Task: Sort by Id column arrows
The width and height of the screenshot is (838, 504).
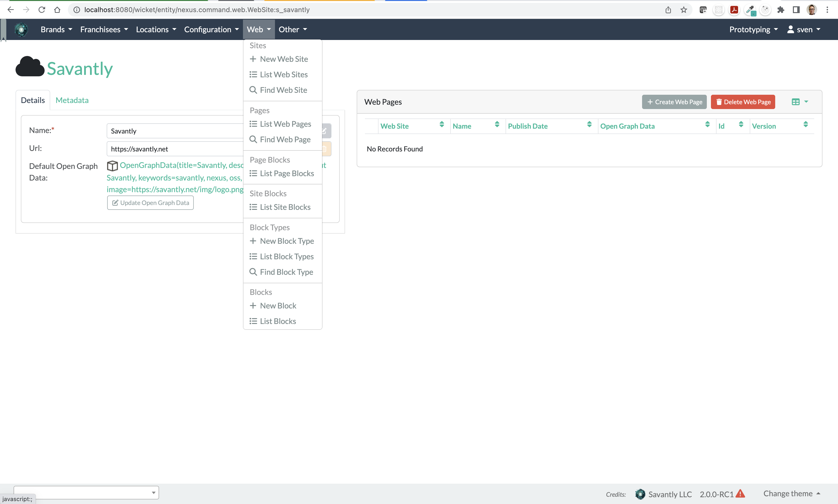Action: coord(741,124)
